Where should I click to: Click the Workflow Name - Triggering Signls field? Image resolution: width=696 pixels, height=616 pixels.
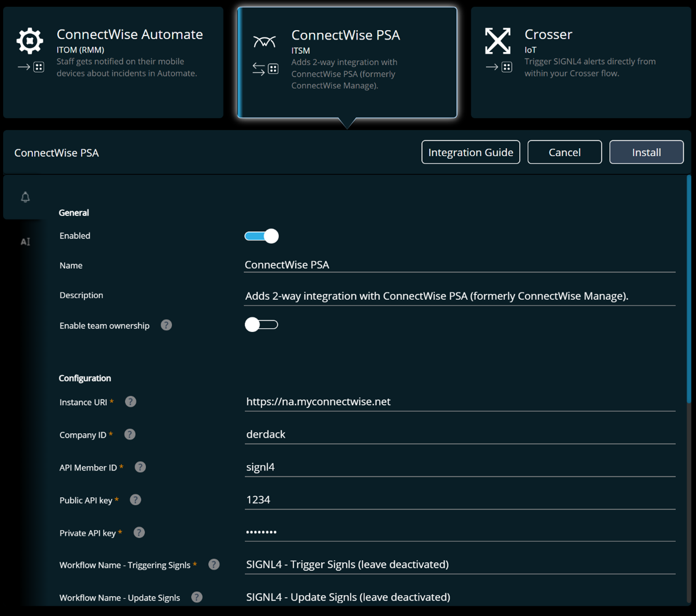(x=460, y=564)
